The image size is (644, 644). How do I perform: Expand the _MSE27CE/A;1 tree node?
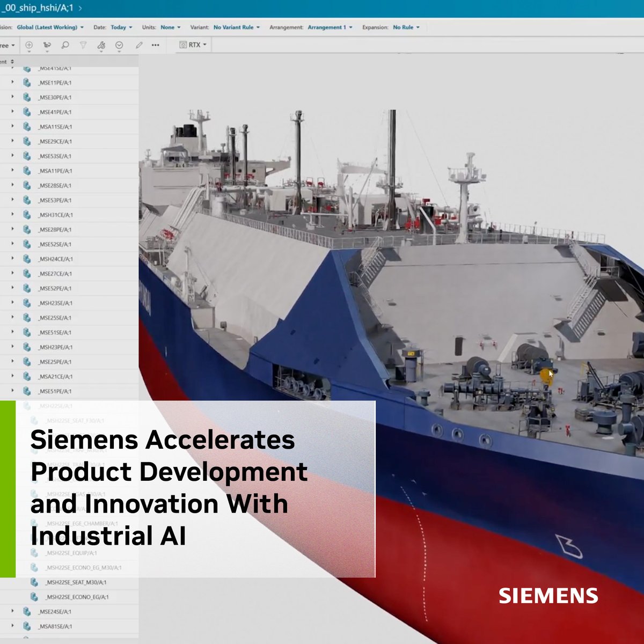point(12,274)
